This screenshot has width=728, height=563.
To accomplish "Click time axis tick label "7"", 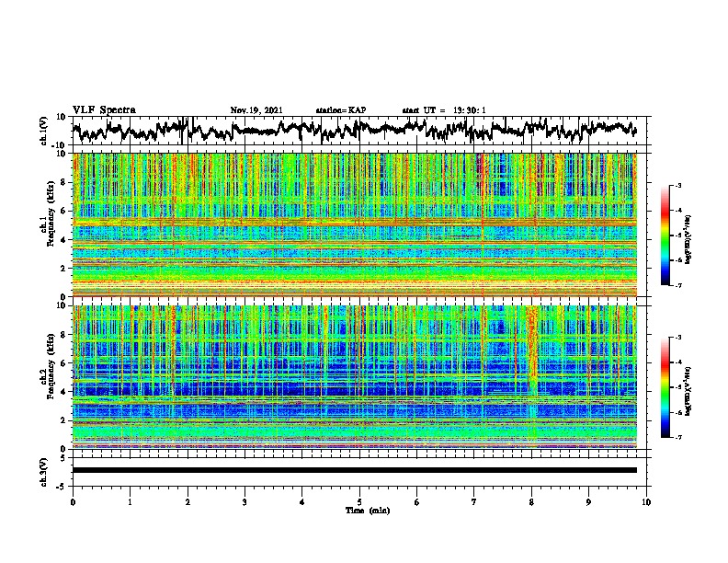I will (x=474, y=502).
